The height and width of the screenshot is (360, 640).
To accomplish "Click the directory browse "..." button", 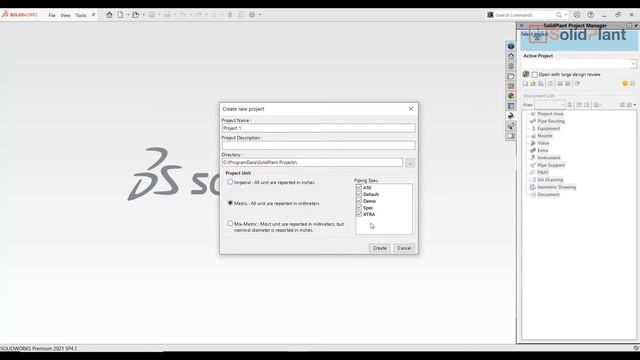I will point(410,163).
